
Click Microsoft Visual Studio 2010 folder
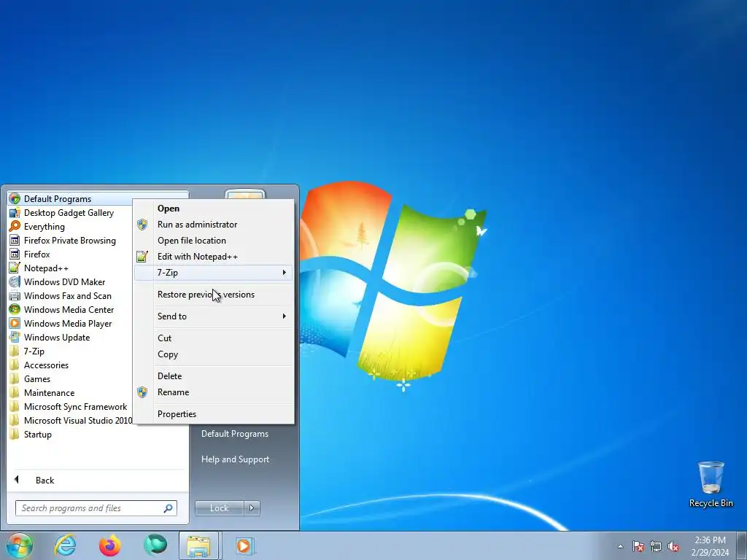click(x=71, y=421)
